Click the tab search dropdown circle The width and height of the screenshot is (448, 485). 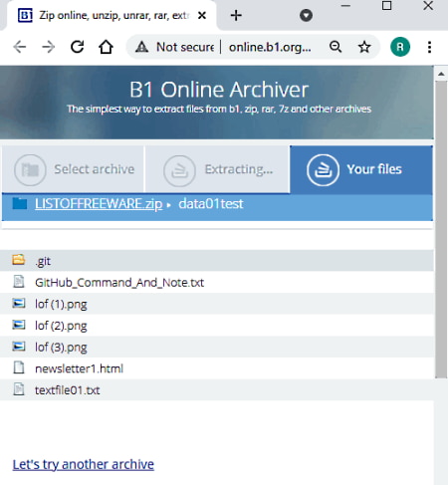[x=306, y=15]
